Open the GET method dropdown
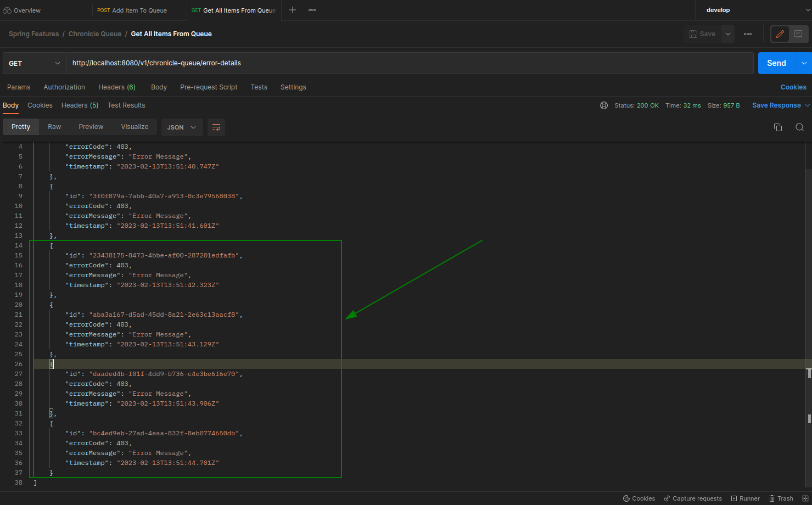This screenshot has width=812, height=505. (x=34, y=63)
